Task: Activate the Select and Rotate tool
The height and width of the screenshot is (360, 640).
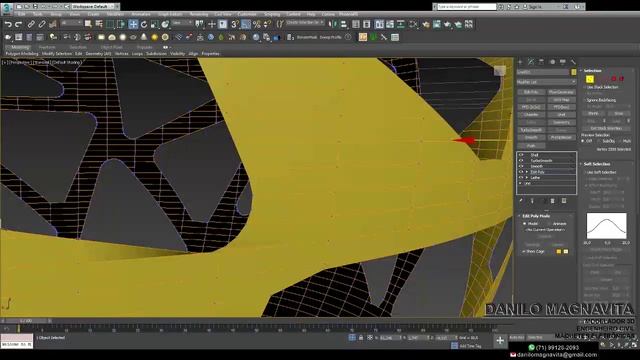Action: click(x=144, y=24)
